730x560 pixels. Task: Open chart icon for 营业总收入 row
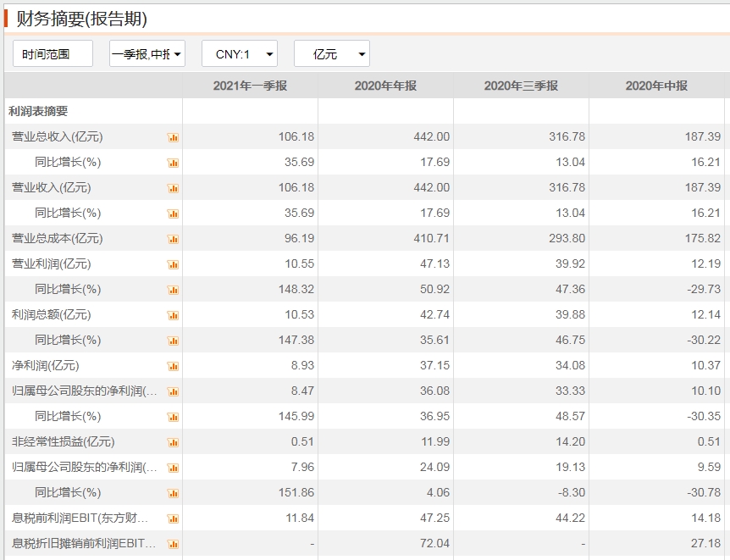[173, 137]
